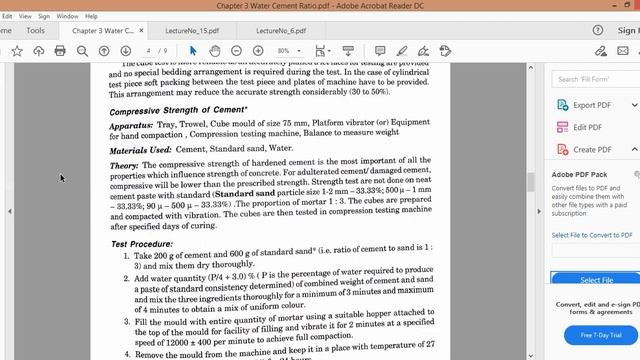Switch to LectureNo_15.pdf tab
The image size is (640, 360).
click(x=192, y=31)
